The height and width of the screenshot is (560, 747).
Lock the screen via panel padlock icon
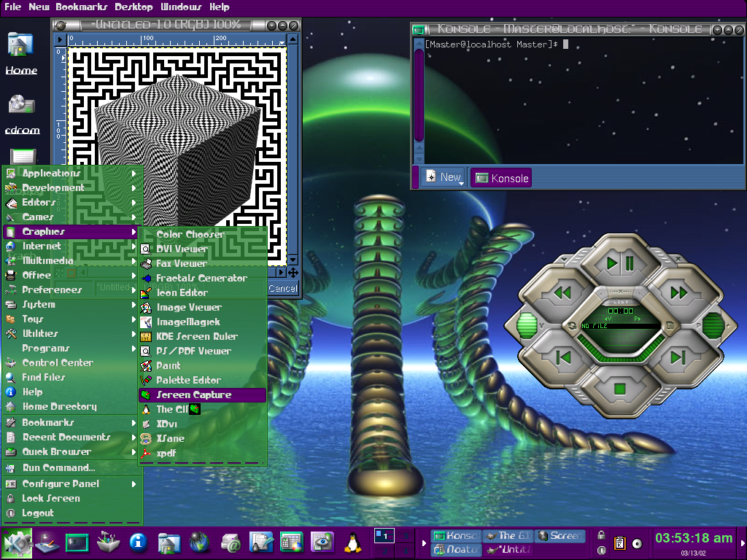(602, 535)
